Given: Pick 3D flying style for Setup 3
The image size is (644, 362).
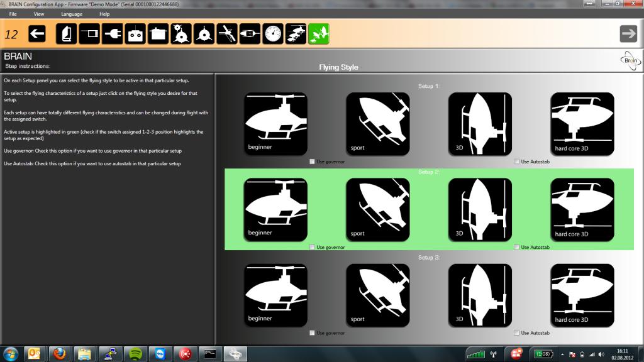Looking at the screenshot, I should coord(479,295).
